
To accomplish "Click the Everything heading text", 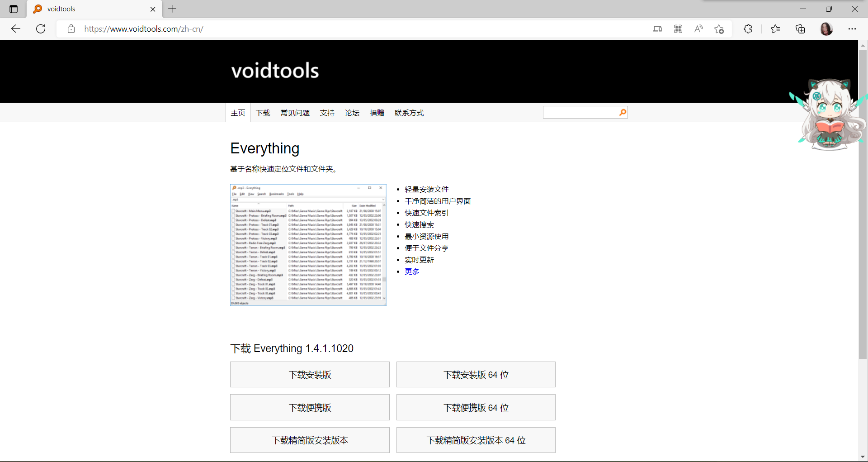I will 265,148.
